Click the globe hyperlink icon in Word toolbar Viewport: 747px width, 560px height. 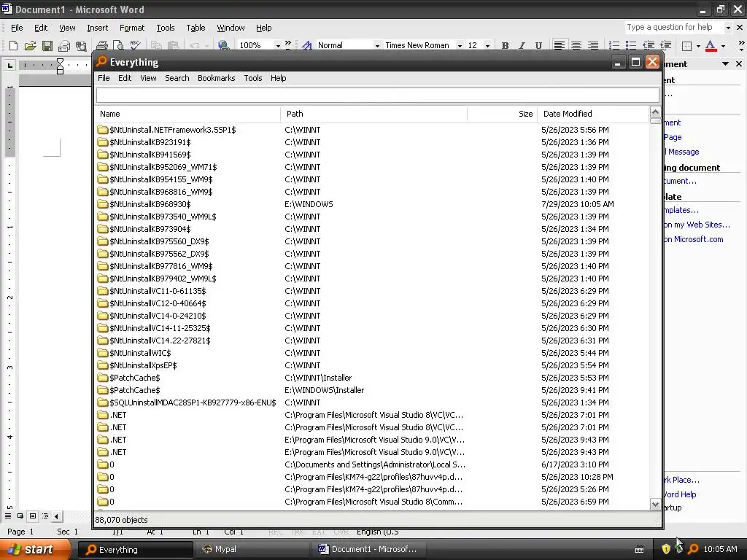(x=223, y=45)
